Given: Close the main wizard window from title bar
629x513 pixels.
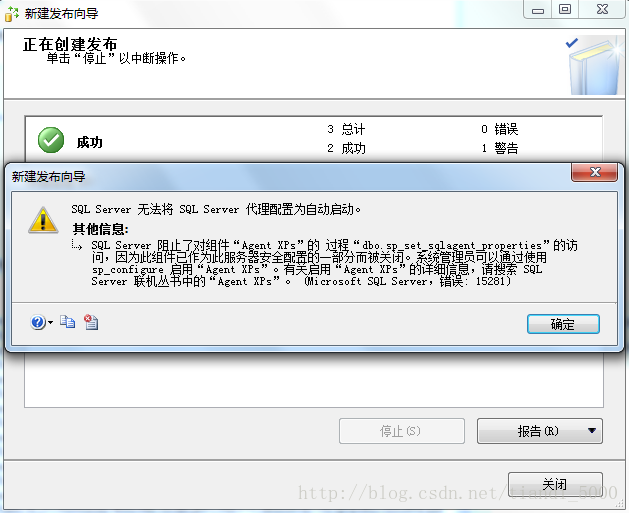Looking at the screenshot, I should tap(602, 10).
